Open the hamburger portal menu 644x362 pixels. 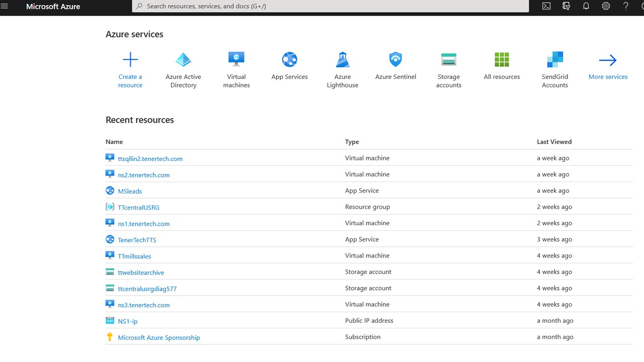5,6
